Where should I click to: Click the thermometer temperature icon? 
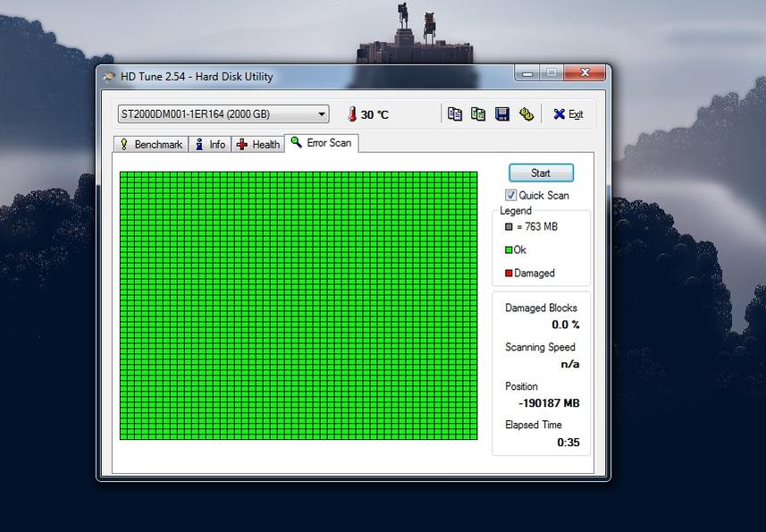click(x=352, y=114)
